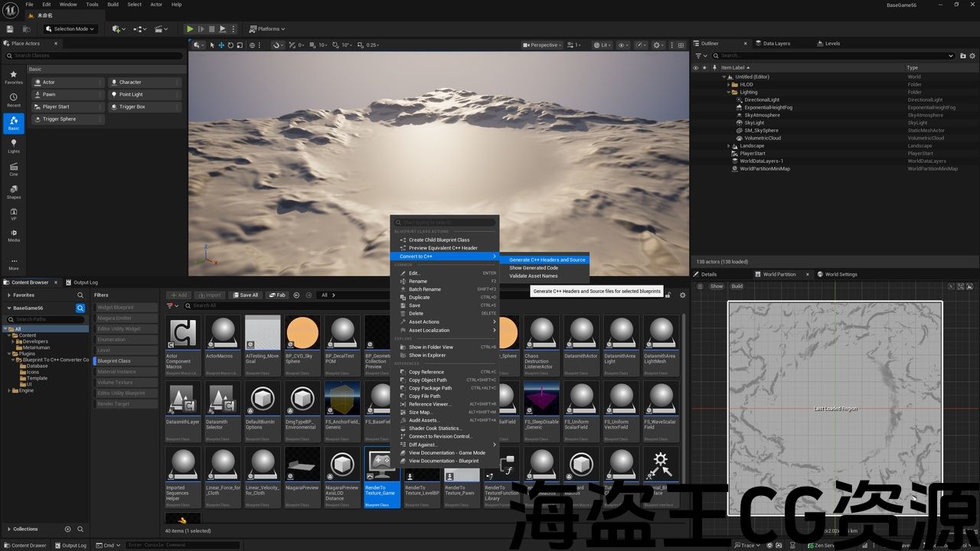Click the Save All button
980x551 pixels.
pos(245,295)
